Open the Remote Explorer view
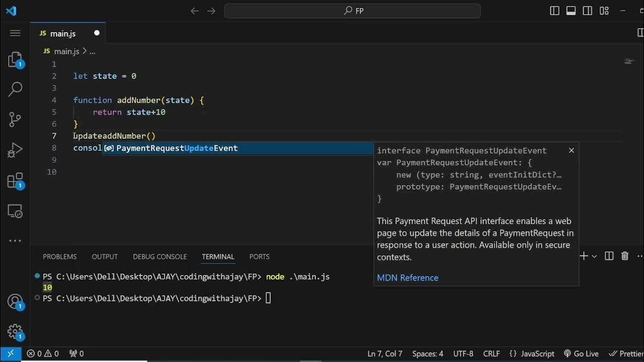The width and height of the screenshot is (644, 362). [15, 211]
